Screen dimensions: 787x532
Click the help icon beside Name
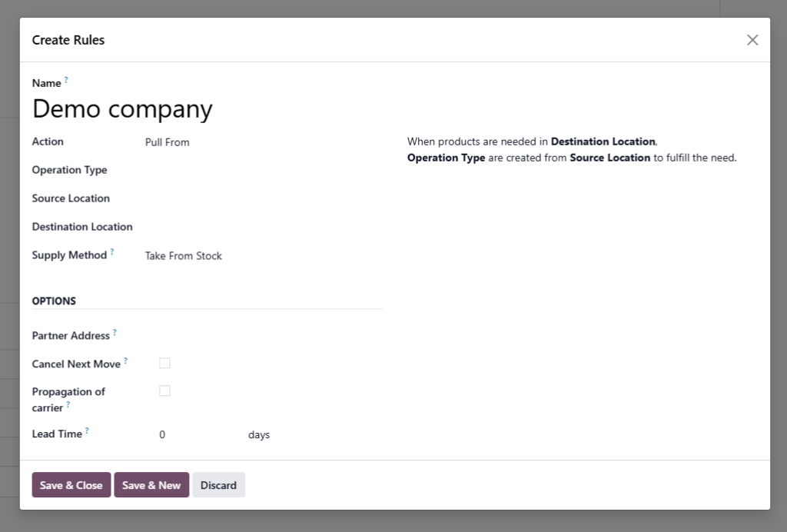(66, 80)
